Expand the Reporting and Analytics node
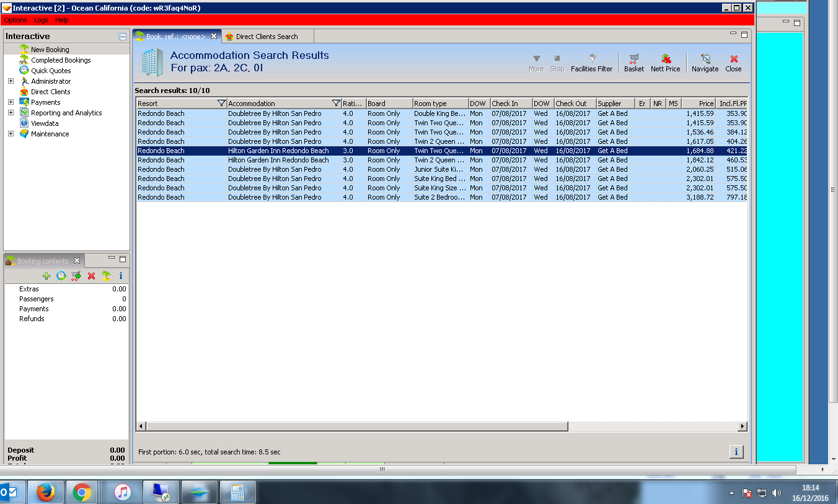The width and height of the screenshot is (838, 504). click(11, 113)
